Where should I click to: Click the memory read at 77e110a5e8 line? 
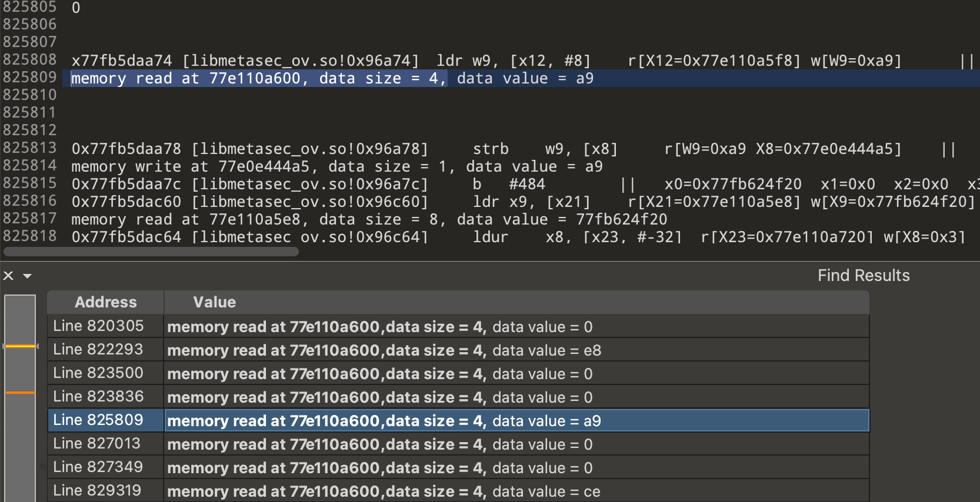coord(369,220)
